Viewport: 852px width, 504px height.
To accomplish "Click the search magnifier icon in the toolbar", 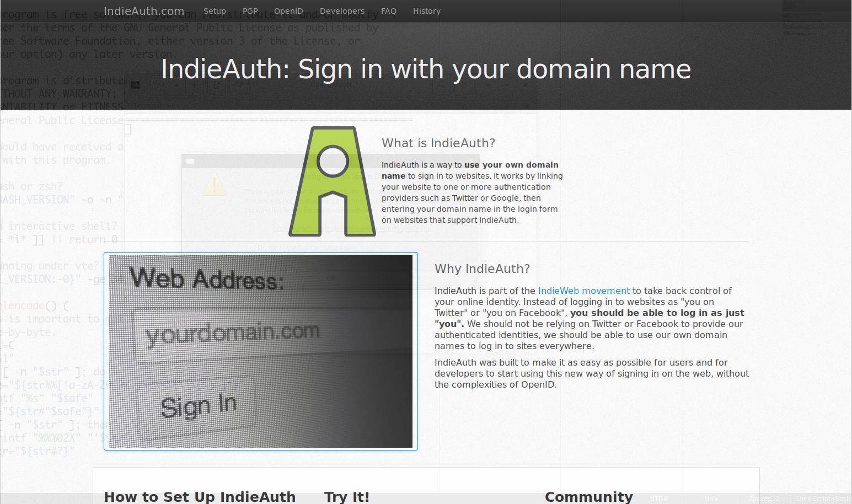I will tap(441, 84).
